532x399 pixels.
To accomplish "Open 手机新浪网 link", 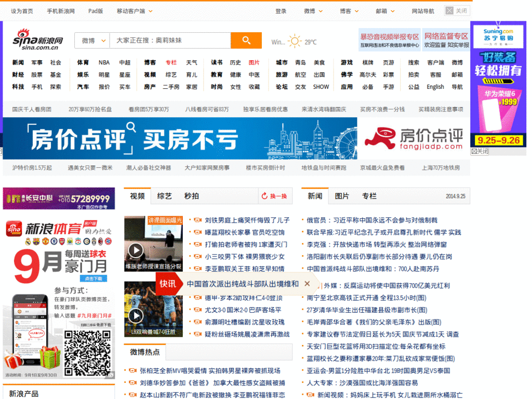I will coord(61,11).
